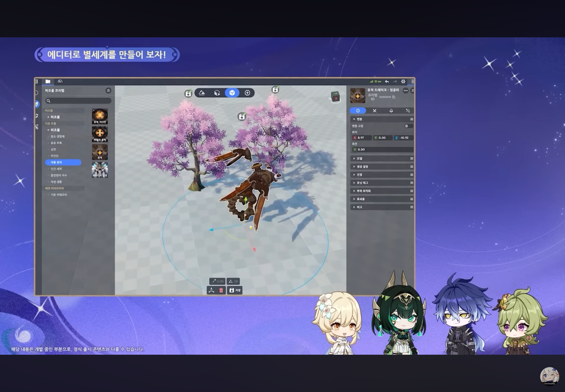This screenshot has width=565, height=392.
Task: Expand the 진영 section
Action: click(x=382, y=175)
